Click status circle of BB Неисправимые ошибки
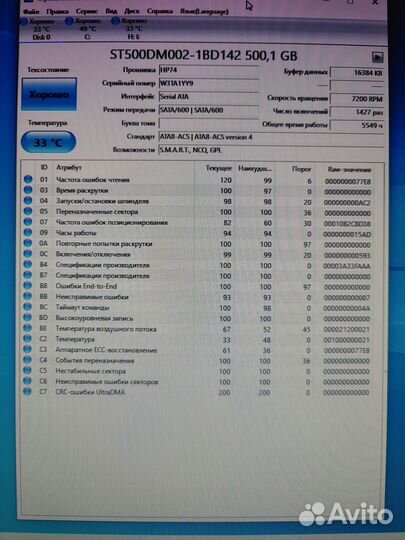Image resolution: width=405 pixels, height=540 pixels. [28, 296]
